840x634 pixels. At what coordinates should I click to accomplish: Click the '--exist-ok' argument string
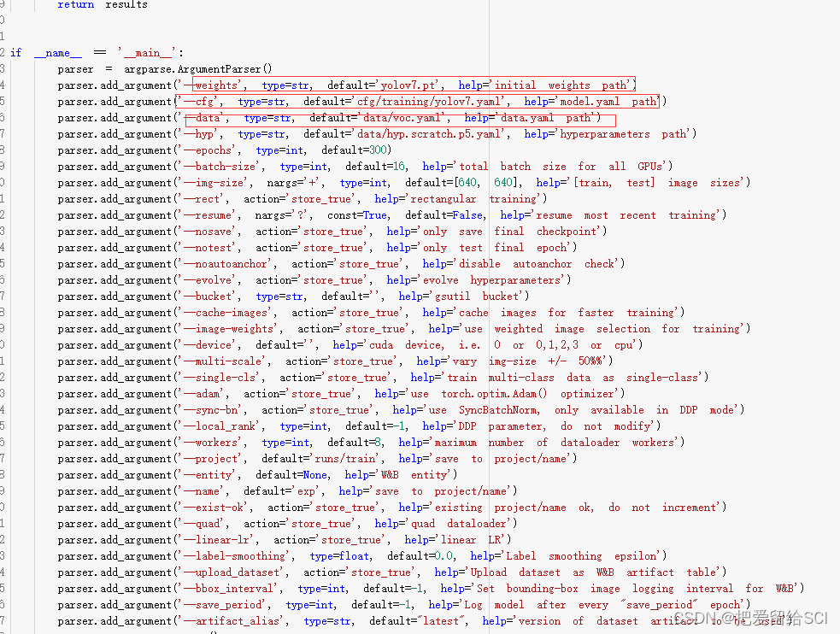(x=214, y=508)
